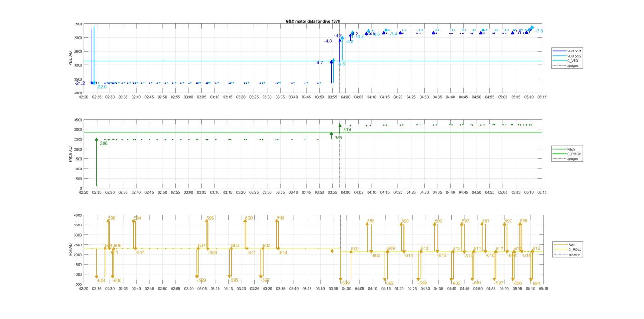Click the '598' roll data label
Viewport: 644px width, 319px height.
point(523,221)
